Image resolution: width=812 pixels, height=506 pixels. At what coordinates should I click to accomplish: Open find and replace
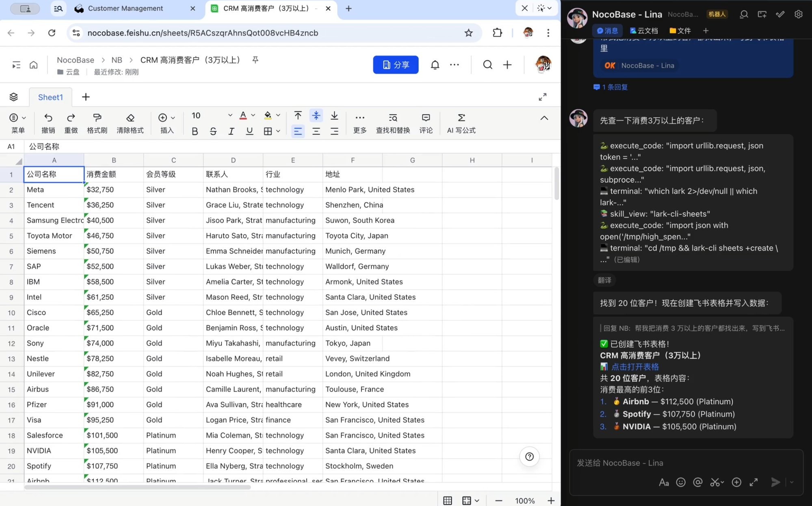pyautogui.click(x=393, y=123)
